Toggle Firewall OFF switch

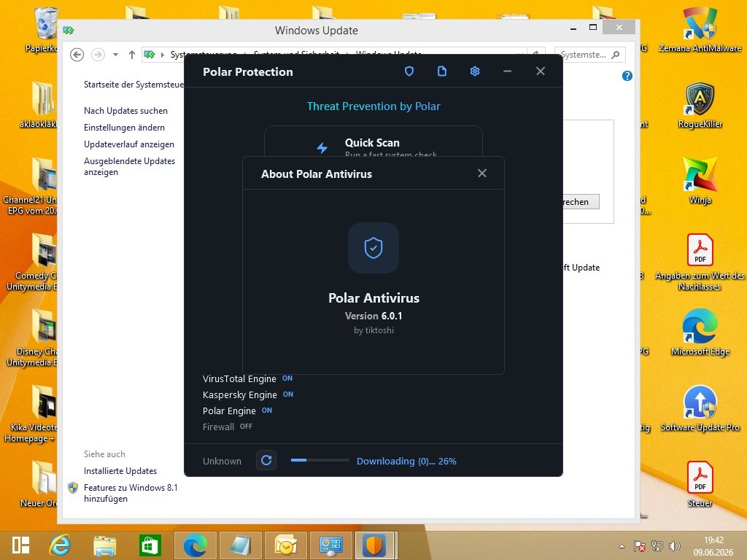pyautogui.click(x=246, y=427)
